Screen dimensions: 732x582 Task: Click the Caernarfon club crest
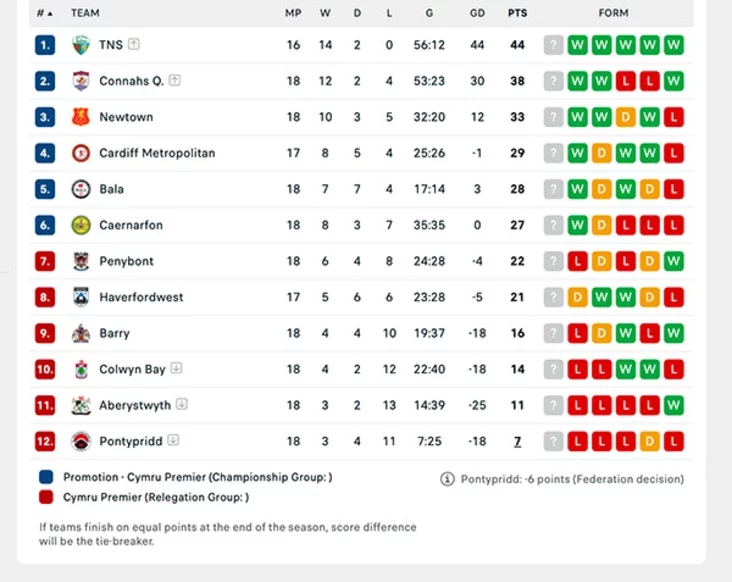[81, 225]
